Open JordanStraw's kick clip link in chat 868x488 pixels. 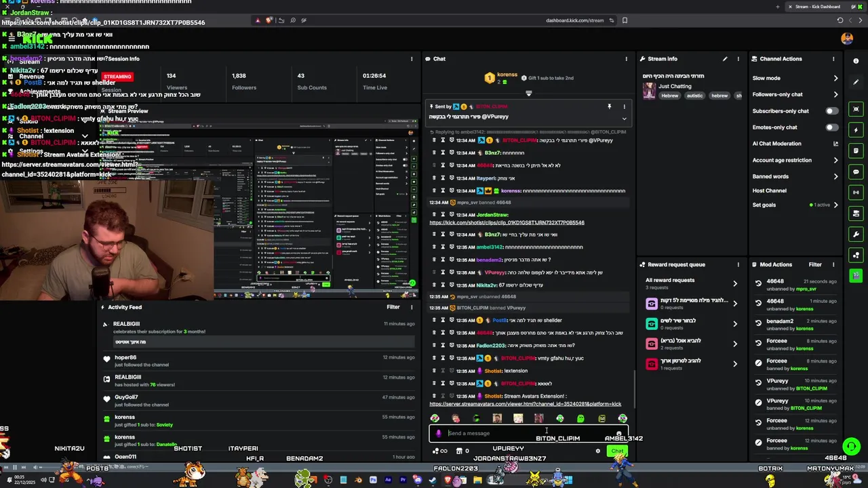point(507,222)
